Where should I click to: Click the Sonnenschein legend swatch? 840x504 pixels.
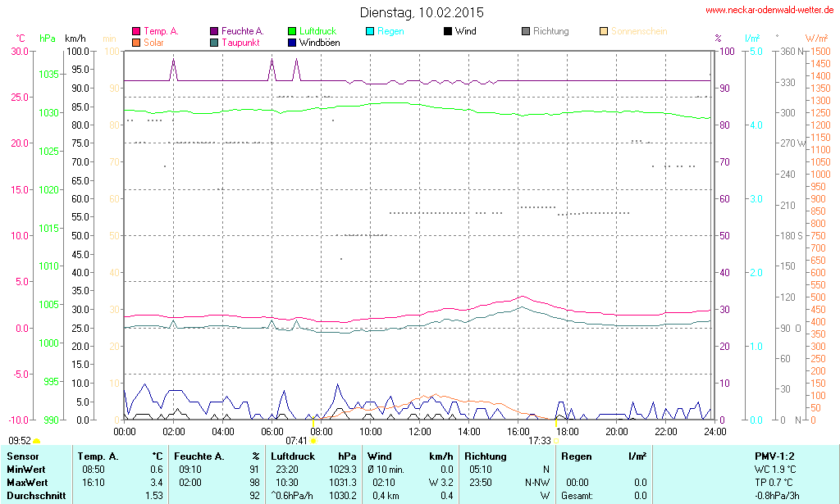603,32
